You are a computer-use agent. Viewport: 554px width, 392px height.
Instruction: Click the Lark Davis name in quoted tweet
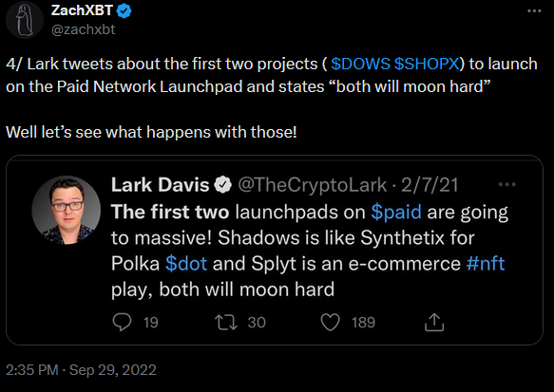[160, 185]
